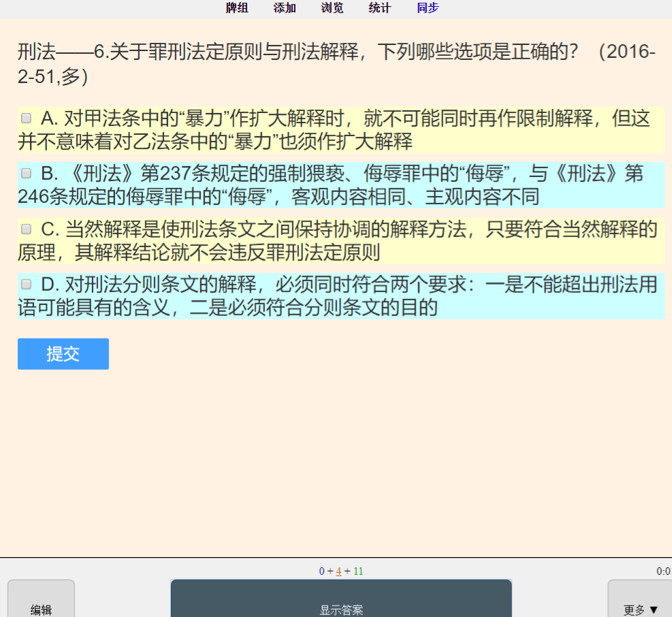Select option D text about 对刑法分则条文
The width and height of the screenshot is (672, 617).
point(341,296)
